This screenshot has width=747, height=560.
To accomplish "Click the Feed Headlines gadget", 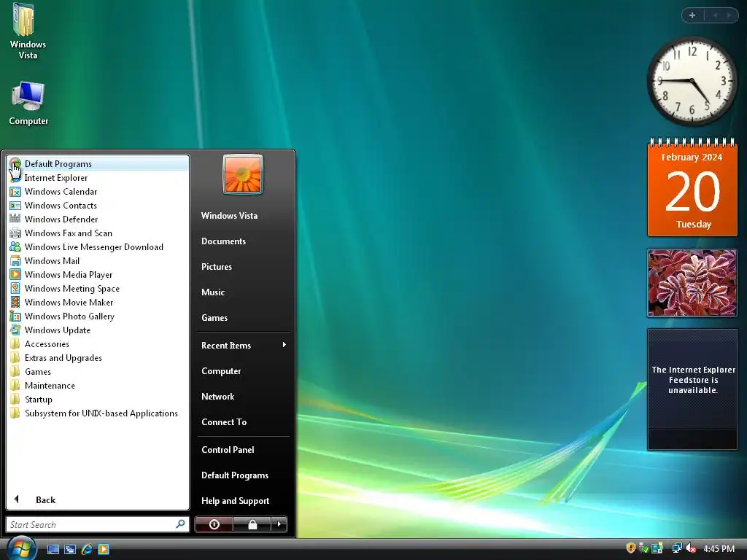I will coord(692,389).
